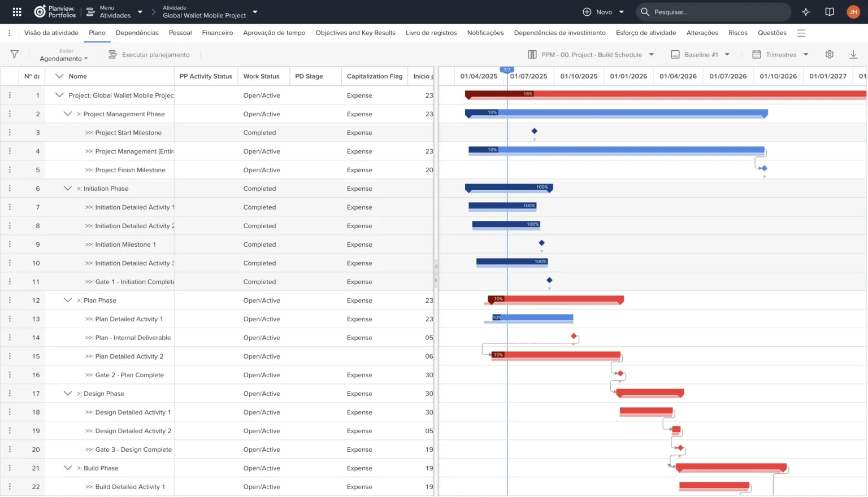Open the apps grid launcher icon
The image size is (868, 497).
pyautogui.click(x=17, y=12)
